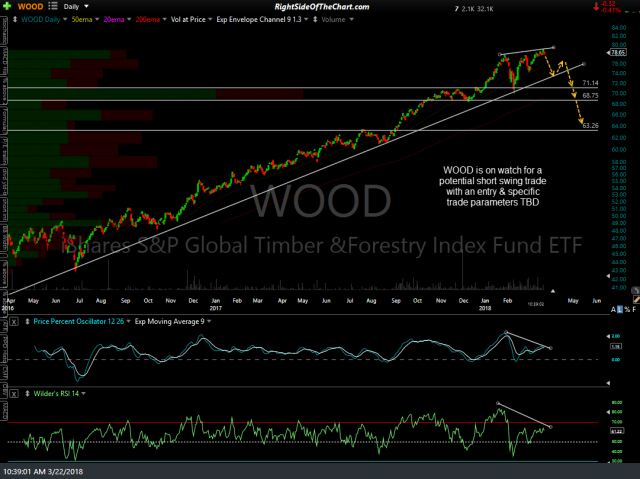
Task: Click the move handle before Volume
Action: click(x=315, y=19)
